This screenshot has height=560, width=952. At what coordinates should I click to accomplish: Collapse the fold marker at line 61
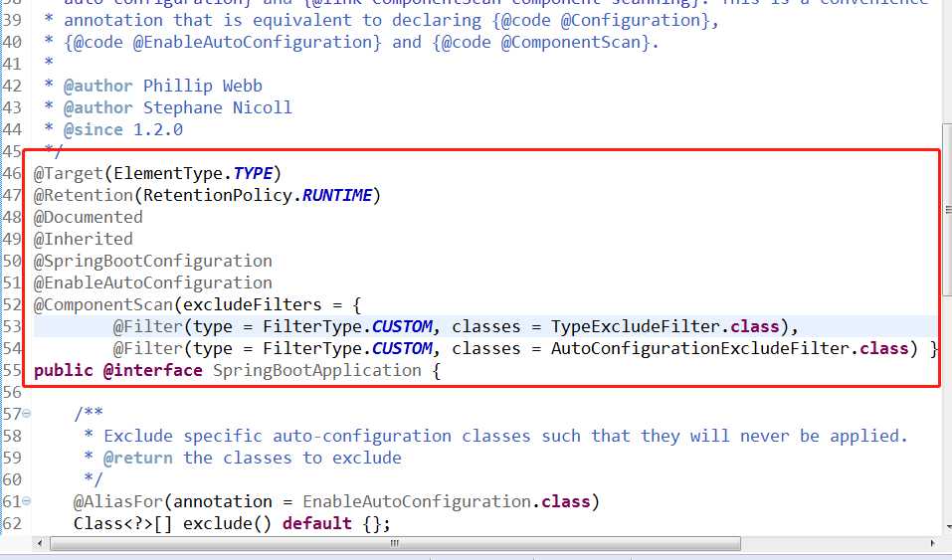[27, 501]
